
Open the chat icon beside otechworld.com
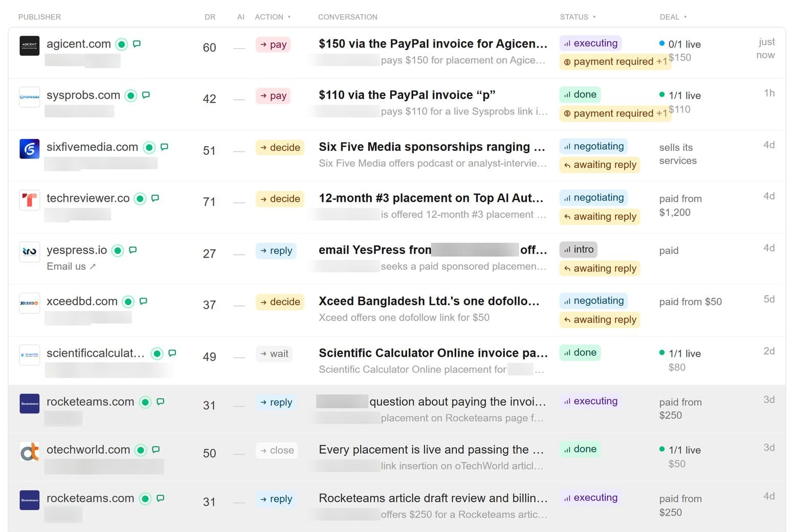pyautogui.click(x=156, y=450)
